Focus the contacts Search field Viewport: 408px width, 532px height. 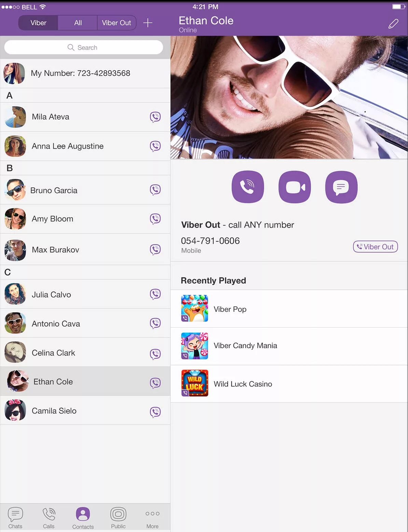point(84,47)
